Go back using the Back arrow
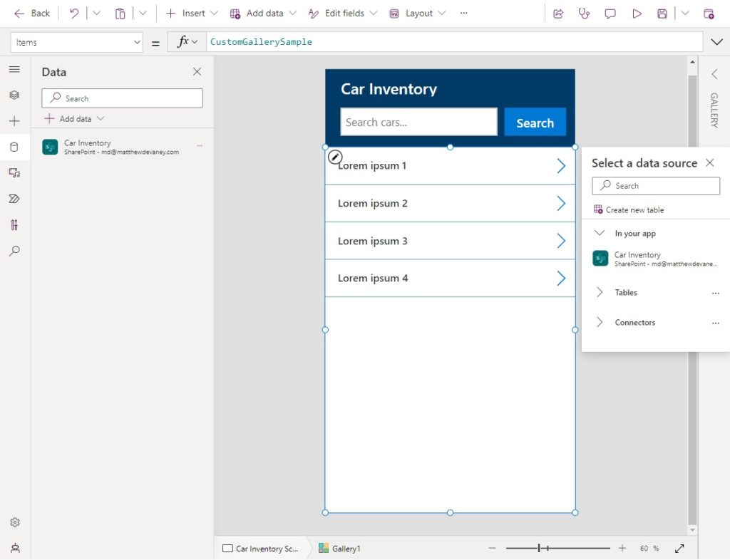 (31, 14)
